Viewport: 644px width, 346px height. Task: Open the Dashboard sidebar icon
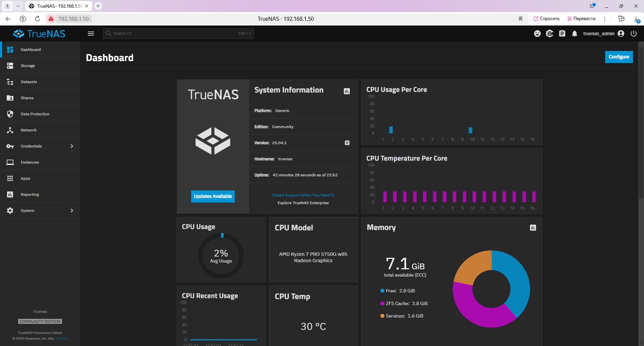[x=10, y=50]
